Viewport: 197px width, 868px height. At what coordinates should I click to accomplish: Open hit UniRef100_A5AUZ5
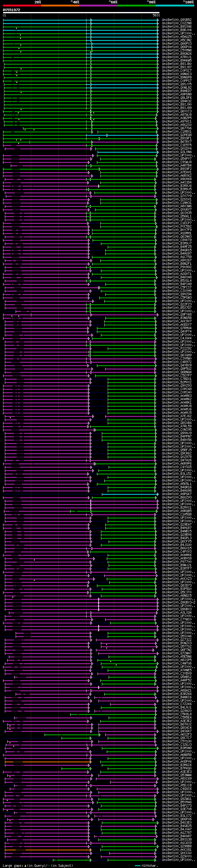tap(177, 37)
